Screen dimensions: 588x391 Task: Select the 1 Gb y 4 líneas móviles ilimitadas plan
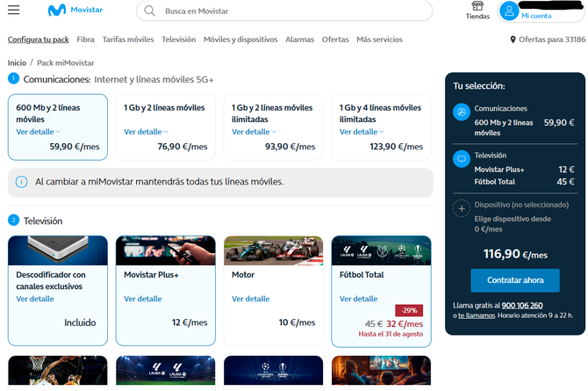pos(380,127)
